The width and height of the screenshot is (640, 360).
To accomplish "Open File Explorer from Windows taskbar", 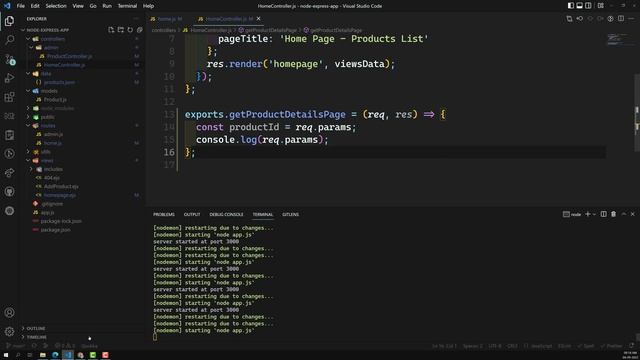I will point(42,355).
